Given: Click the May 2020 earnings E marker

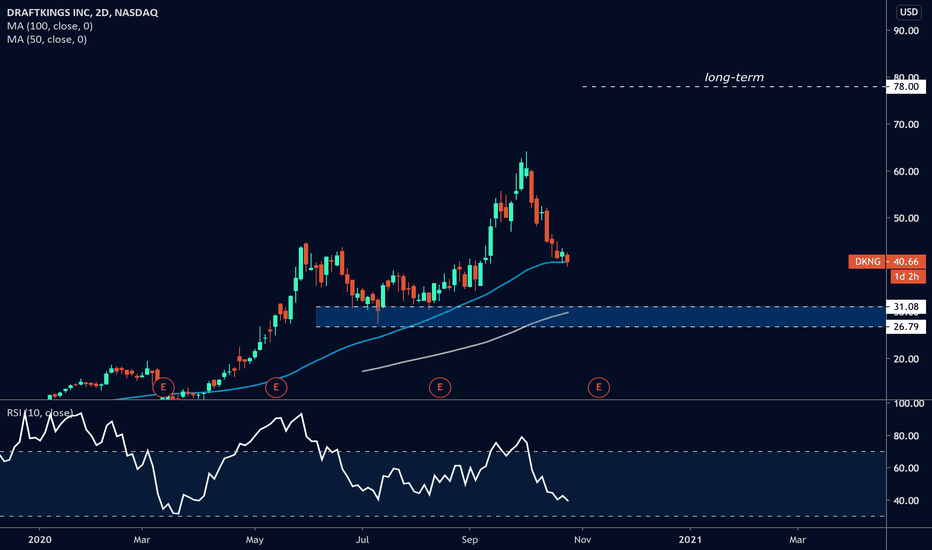Looking at the screenshot, I should (276, 388).
